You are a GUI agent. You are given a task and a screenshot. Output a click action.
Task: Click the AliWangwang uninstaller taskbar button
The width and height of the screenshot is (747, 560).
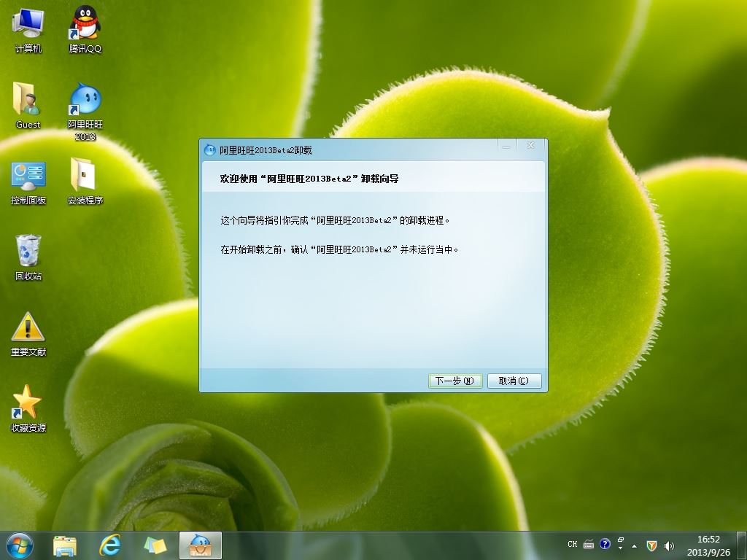point(200,545)
